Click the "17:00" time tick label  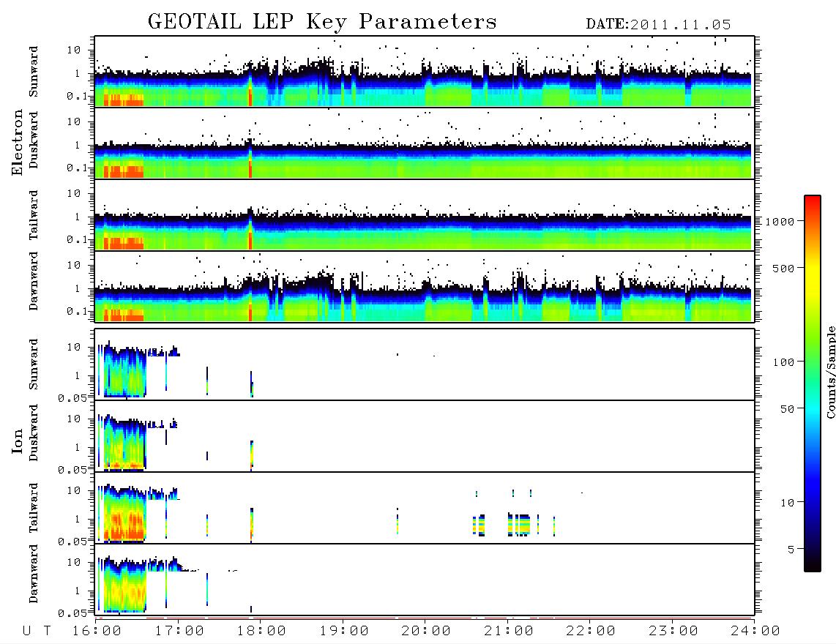[x=179, y=632]
